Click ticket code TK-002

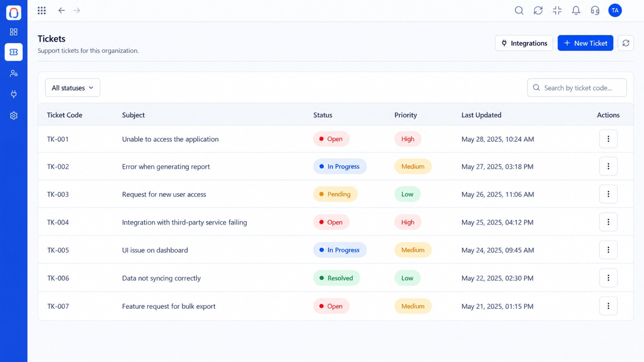pos(58,166)
